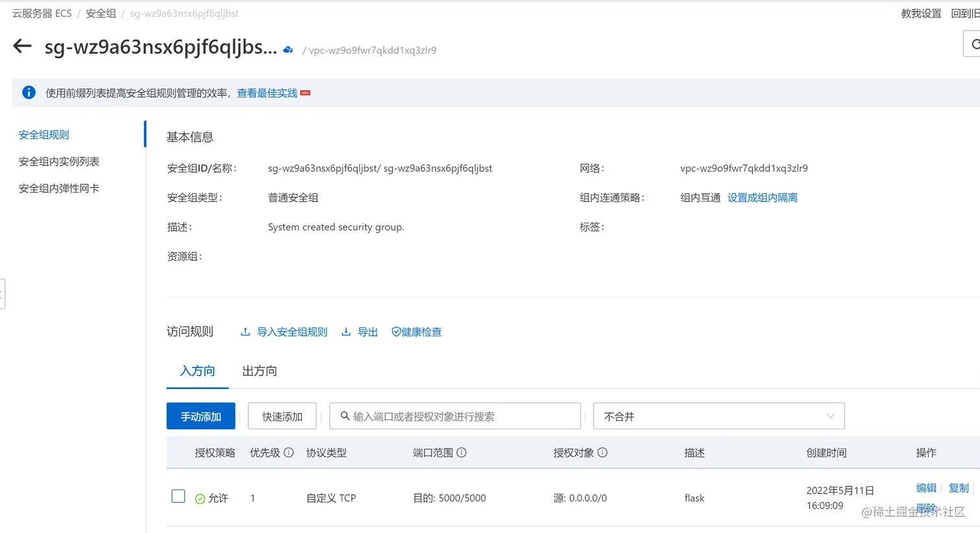
Task: Click the 健康检查 link
Action: [x=421, y=331]
